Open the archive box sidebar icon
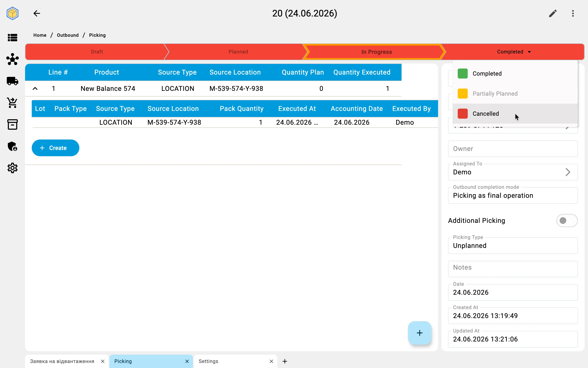The width and height of the screenshot is (588, 368). click(12, 124)
